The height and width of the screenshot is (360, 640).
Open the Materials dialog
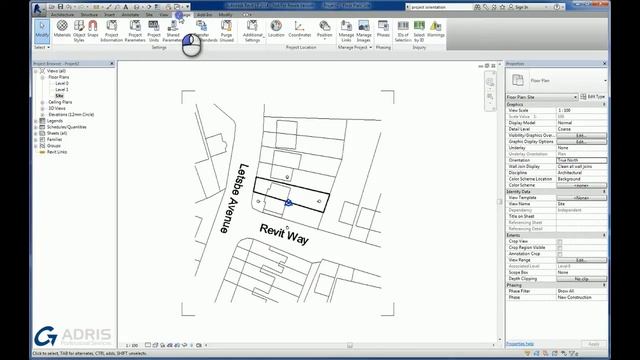pos(62,29)
